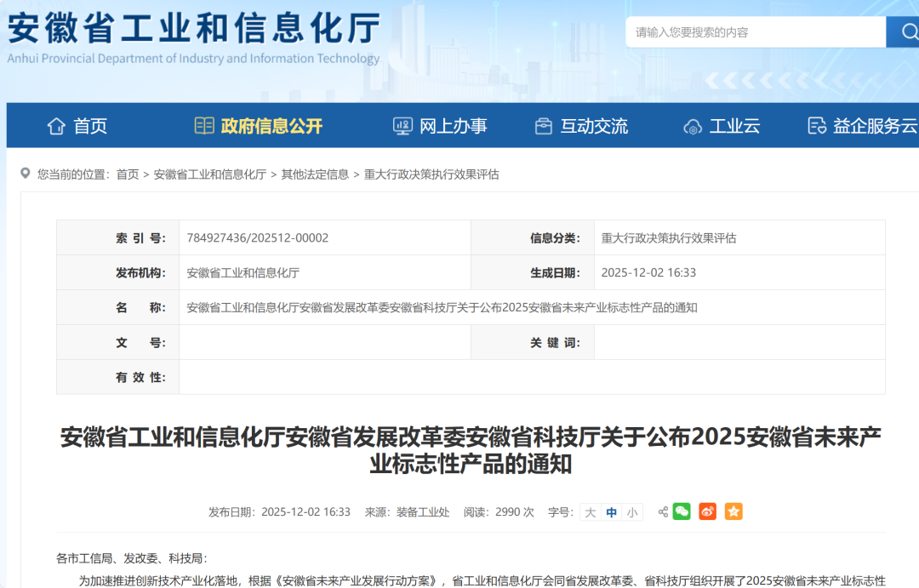Click the search magnifier button
Screen dimensions: 919x588
pos(903,31)
